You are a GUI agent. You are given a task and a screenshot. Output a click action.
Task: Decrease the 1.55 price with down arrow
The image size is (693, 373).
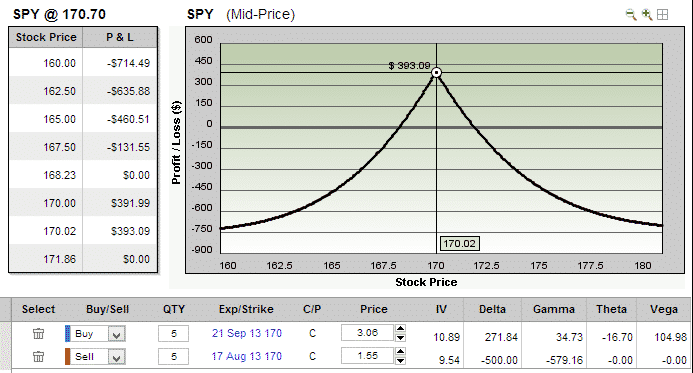coord(400,361)
